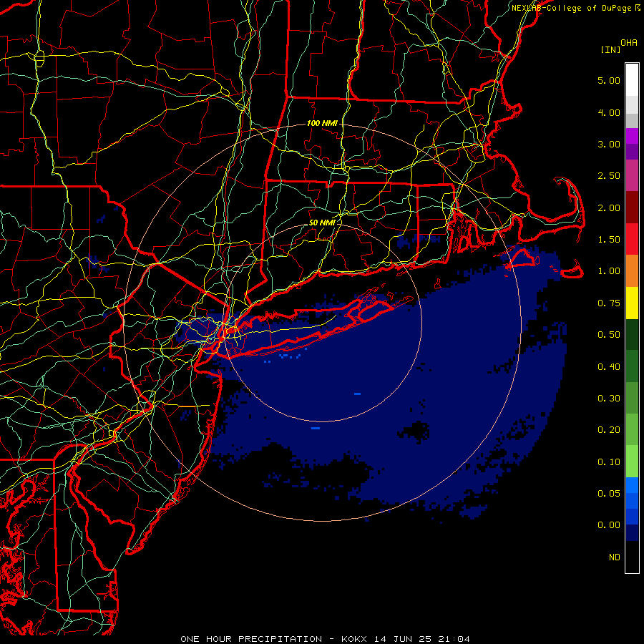The height and width of the screenshot is (644, 644).
Task: Click the pink 2.50 inch legend swatch
Action: (632, 175)
